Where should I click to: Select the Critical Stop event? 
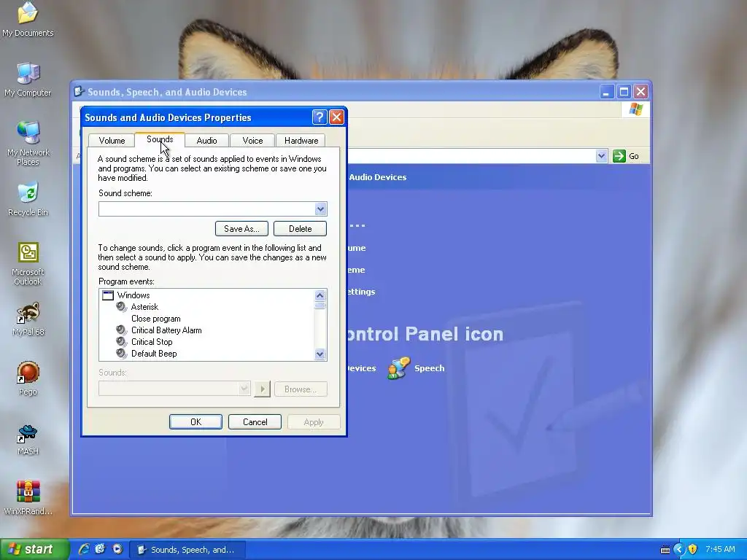coord(152,342)
